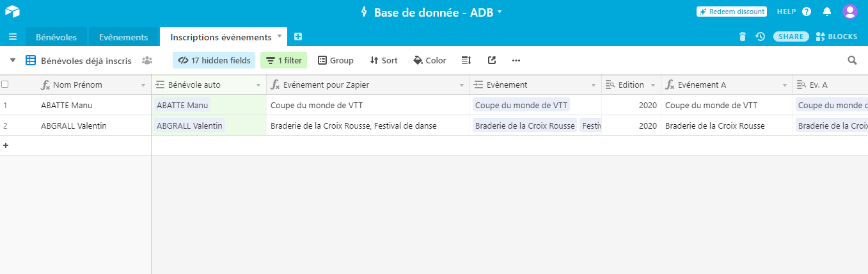The height and width of the screenshot is (274, 868).
Task: Open view collaborators people icon
Action: point(147,60)
